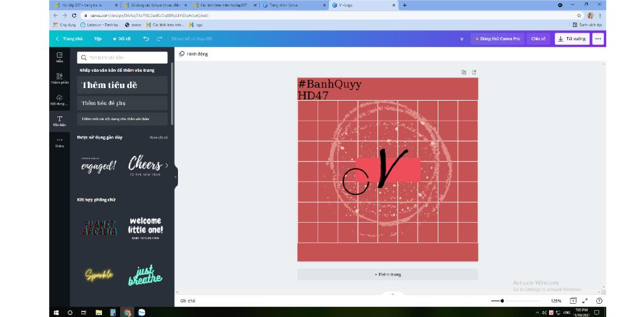Go back in the browser

55,15
